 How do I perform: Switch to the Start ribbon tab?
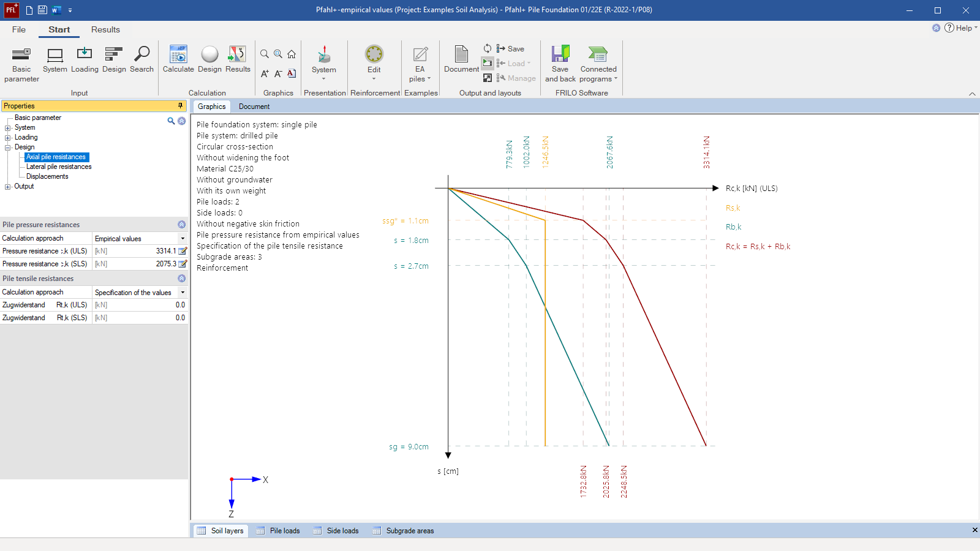59,29
